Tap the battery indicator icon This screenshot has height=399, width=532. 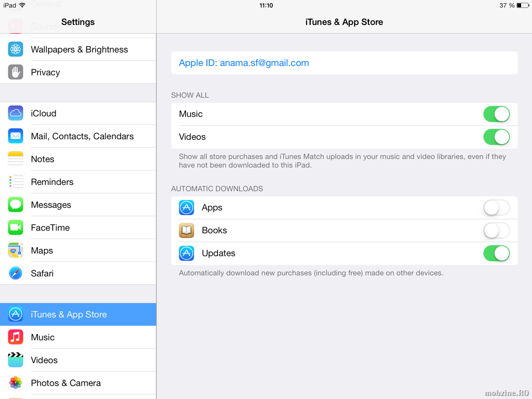click(x=523, y=5)
